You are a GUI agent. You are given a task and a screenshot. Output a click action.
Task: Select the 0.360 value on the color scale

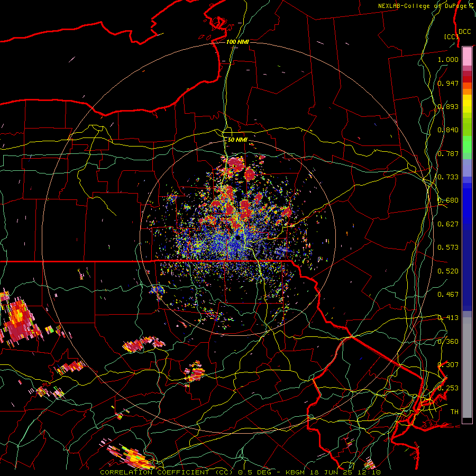[x=448, y=341]
